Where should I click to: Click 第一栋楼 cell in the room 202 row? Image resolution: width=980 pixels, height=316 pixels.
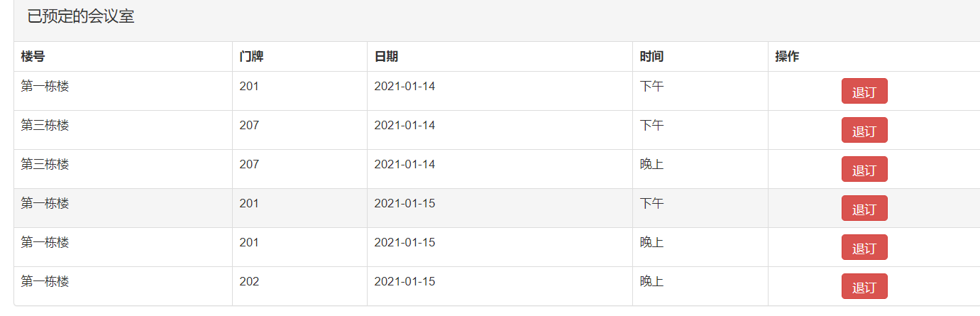click(x=45, y=282)
